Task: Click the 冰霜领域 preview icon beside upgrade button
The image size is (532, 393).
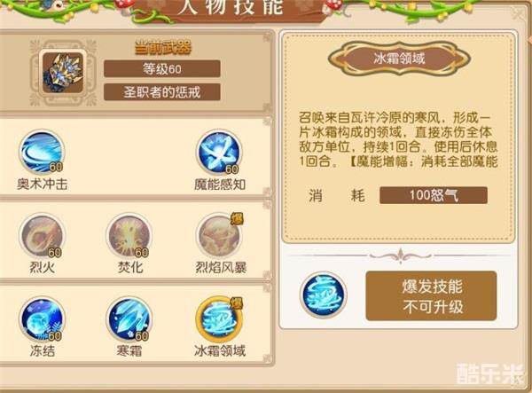Action: (324, 295)
